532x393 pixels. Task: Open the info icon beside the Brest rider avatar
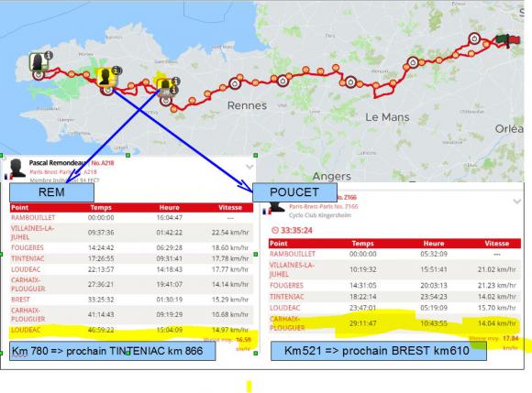click(49, 55)
